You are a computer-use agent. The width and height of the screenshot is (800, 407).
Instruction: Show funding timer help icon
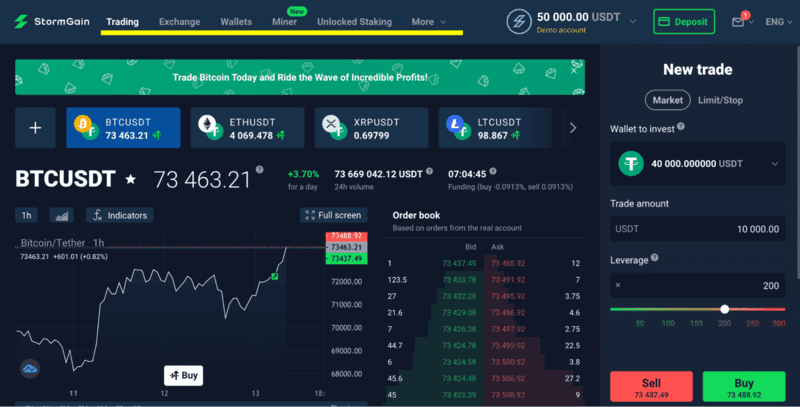493,171
